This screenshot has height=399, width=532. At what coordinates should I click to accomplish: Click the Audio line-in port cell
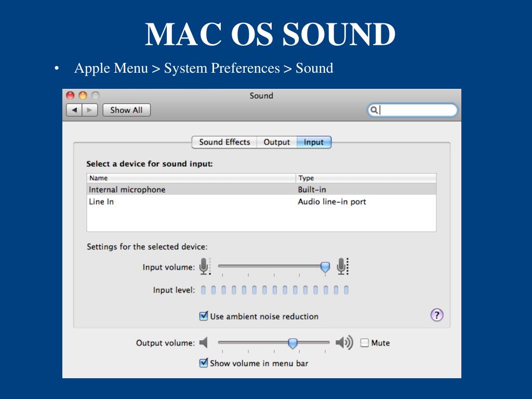tap(332, 202)
